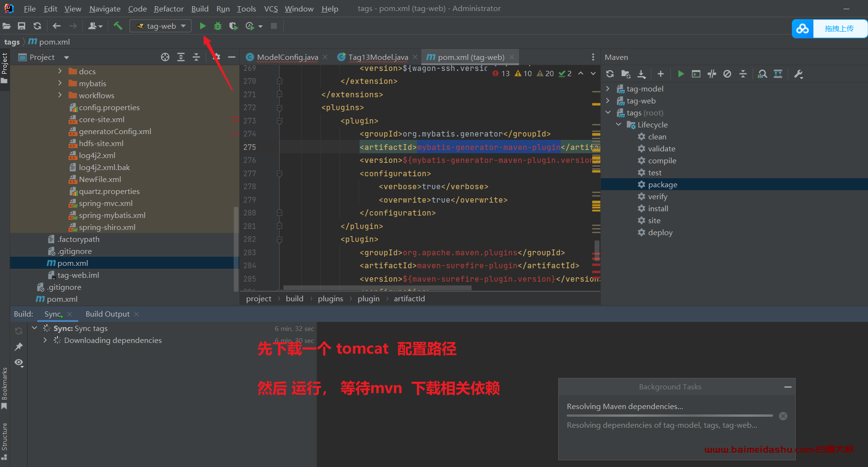Click the gray Stop square icon
868x467 pixels.
274,26
